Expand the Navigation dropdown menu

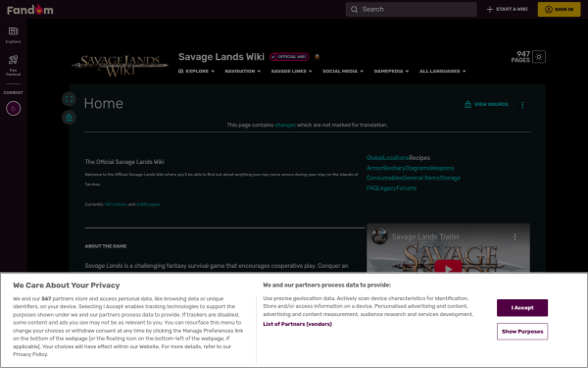pyautogui.click(x=242, y=71)
